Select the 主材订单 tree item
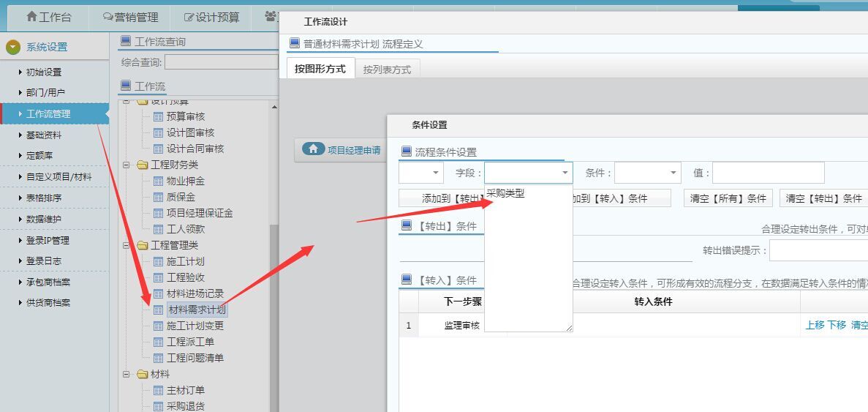This screenshot has height=412, width=868. 186,390
